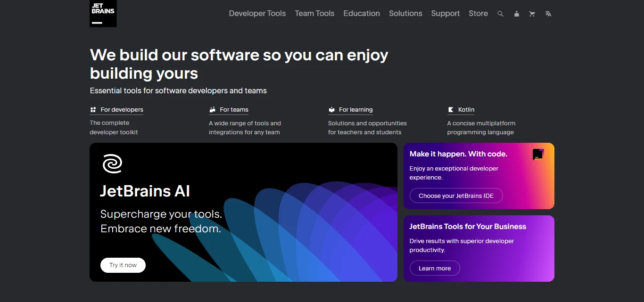Select the Education menu item
The image size is (644, 302).
361,14
